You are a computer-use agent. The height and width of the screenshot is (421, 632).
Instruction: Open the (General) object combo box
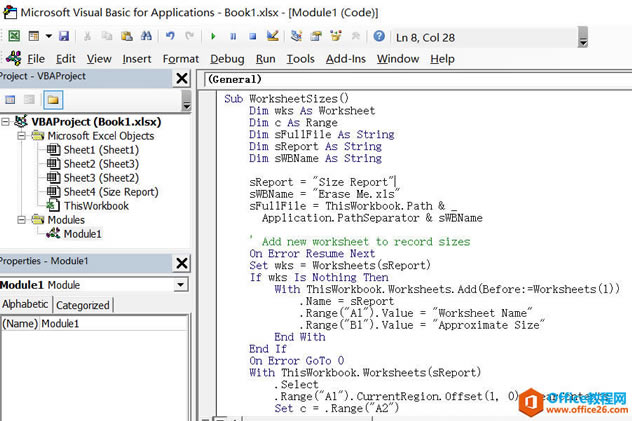[x=418, y=79]
